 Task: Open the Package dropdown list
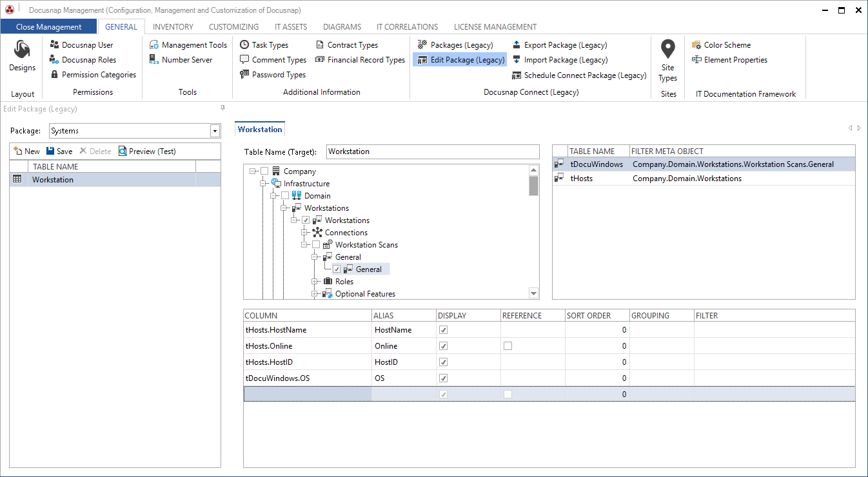(215, 131)
